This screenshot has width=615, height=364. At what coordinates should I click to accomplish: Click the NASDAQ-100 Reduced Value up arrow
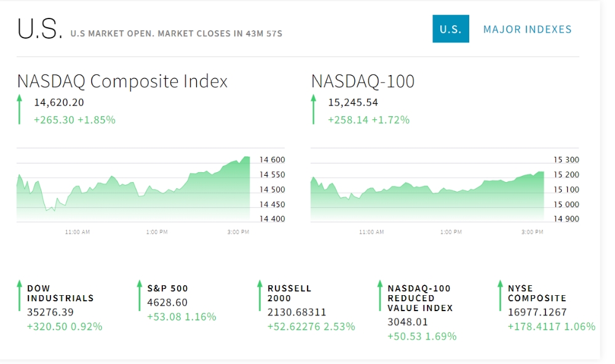(x=379, y=296)
